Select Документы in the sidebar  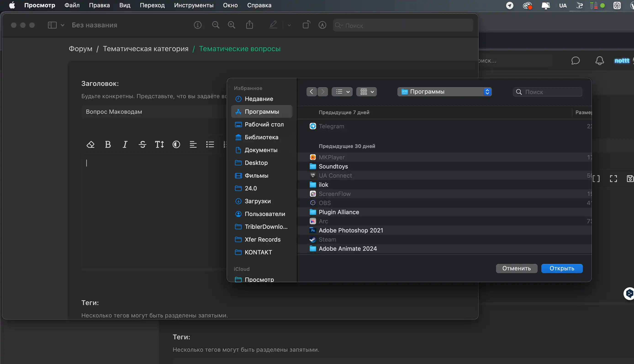click(x=262, y=150)
